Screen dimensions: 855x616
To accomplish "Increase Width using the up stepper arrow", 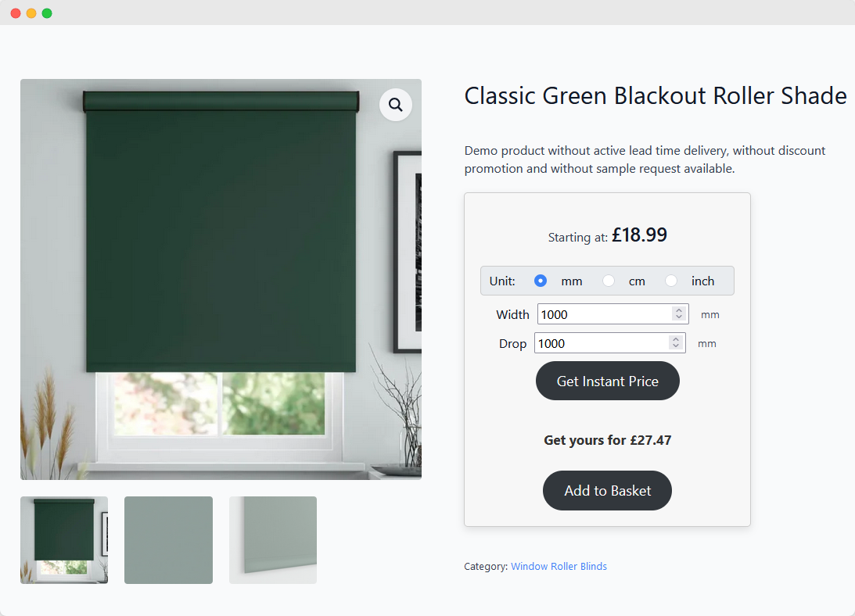I will click(678, 310).
